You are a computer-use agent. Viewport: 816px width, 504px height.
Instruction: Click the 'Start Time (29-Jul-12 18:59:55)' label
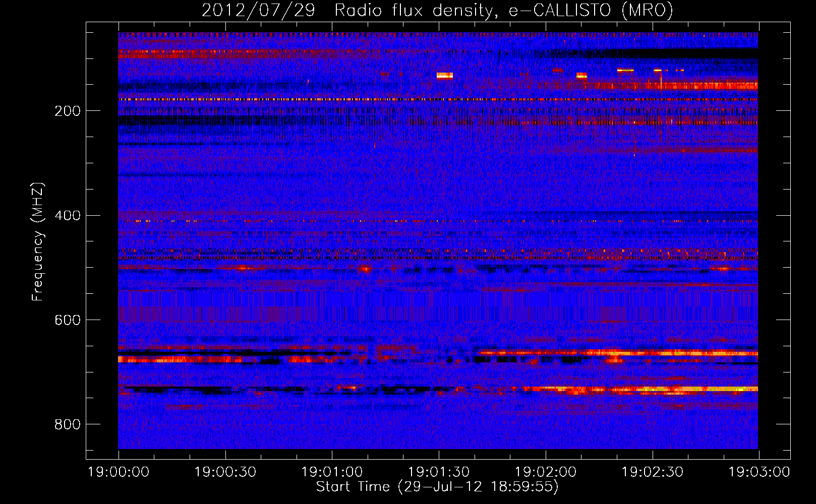point(437,487)
